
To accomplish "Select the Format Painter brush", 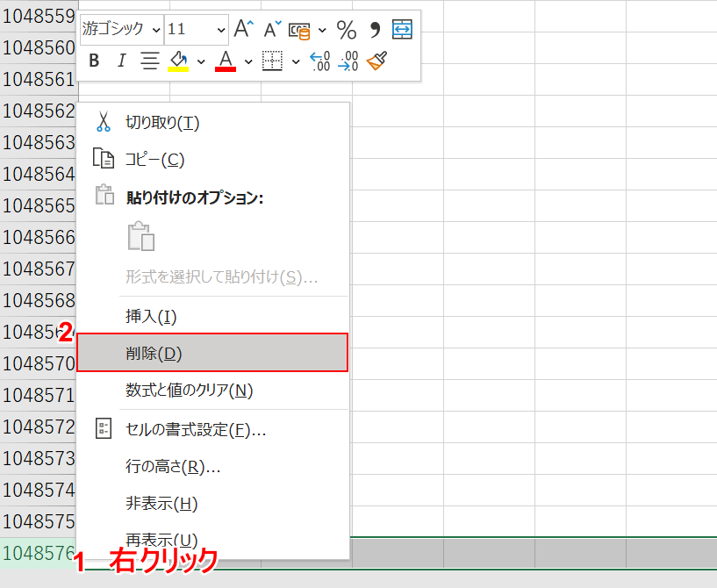I will pos(376,61).
